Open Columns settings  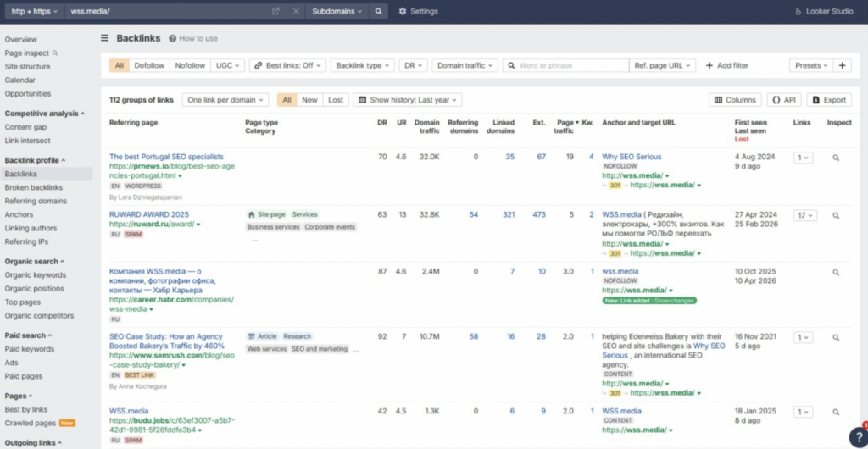pos(735,100)
